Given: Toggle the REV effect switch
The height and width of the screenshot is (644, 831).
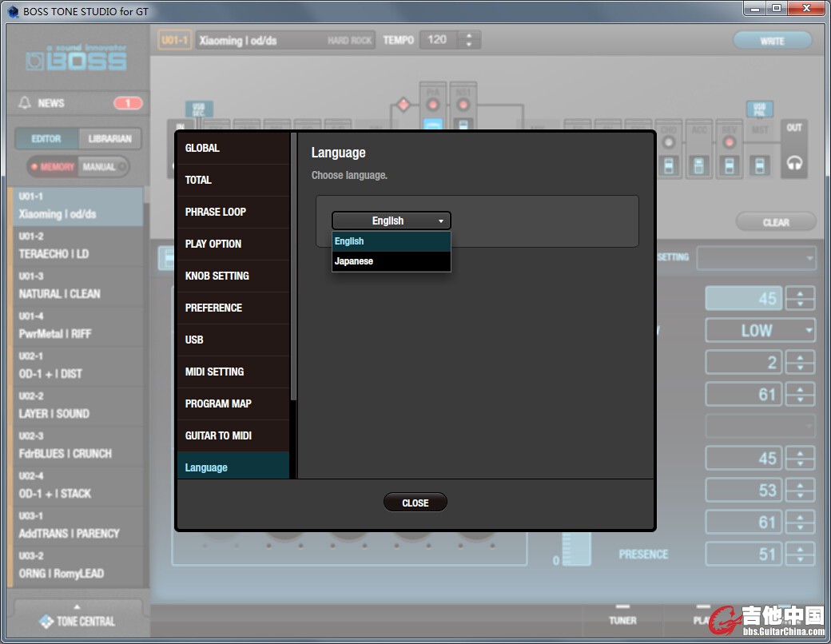Looking at the screenshot, I should pyautogui.click(x=729, y=165).
